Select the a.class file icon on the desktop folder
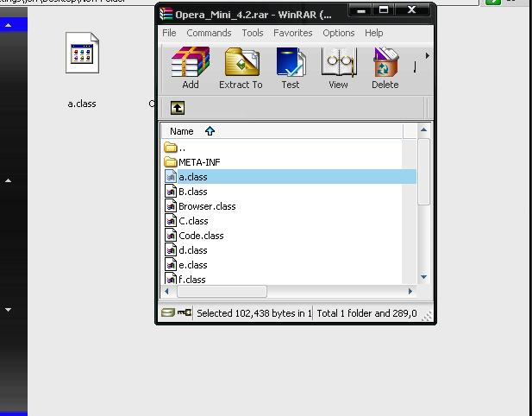The height and width of the screenshot is (416, 532). coord(83,53)
